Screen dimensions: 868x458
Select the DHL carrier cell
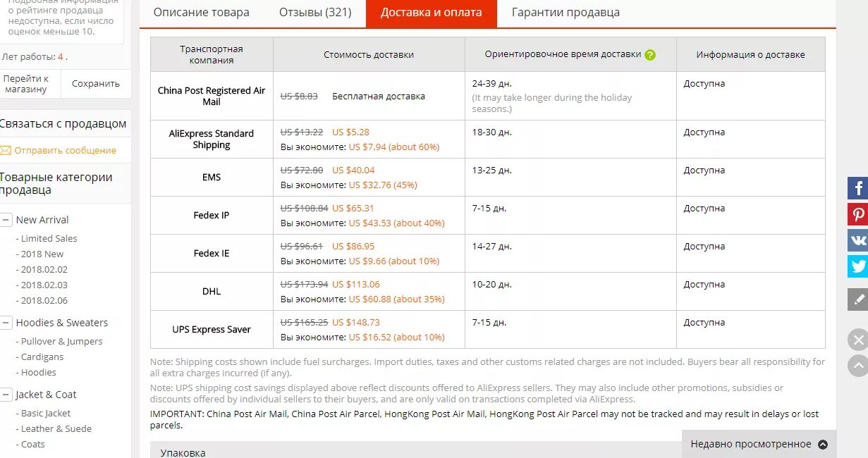point(212,291)
